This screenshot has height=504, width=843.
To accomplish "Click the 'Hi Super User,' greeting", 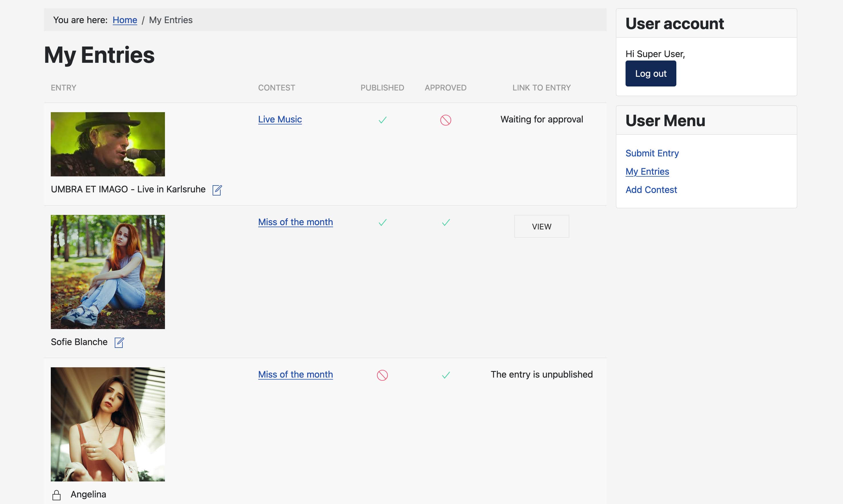I will coord(655,54).
